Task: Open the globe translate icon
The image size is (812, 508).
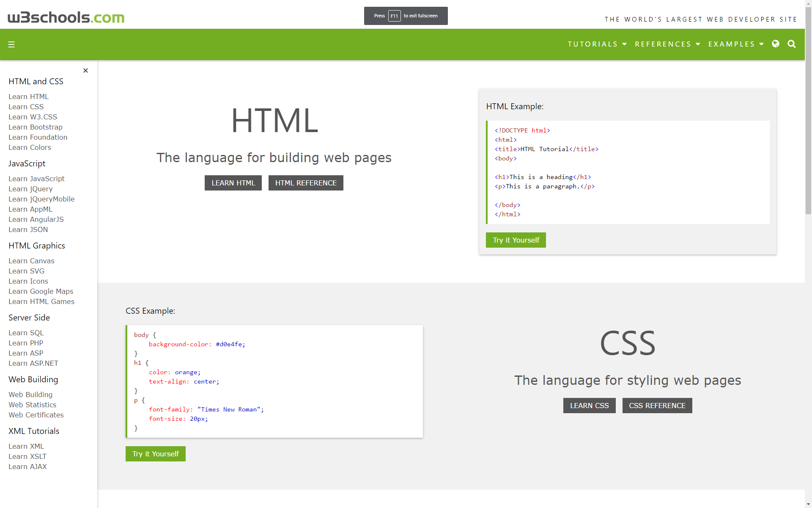Action: click(776, 44)
